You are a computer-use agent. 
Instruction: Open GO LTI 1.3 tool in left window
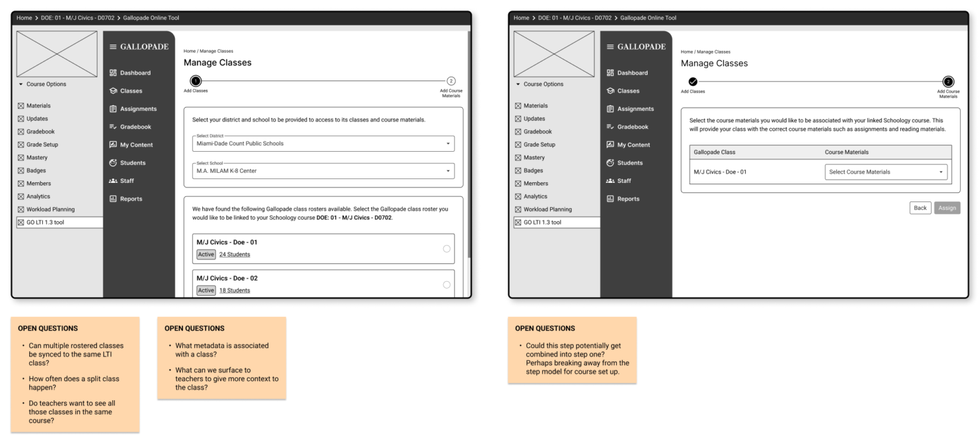tap(59, 222)
